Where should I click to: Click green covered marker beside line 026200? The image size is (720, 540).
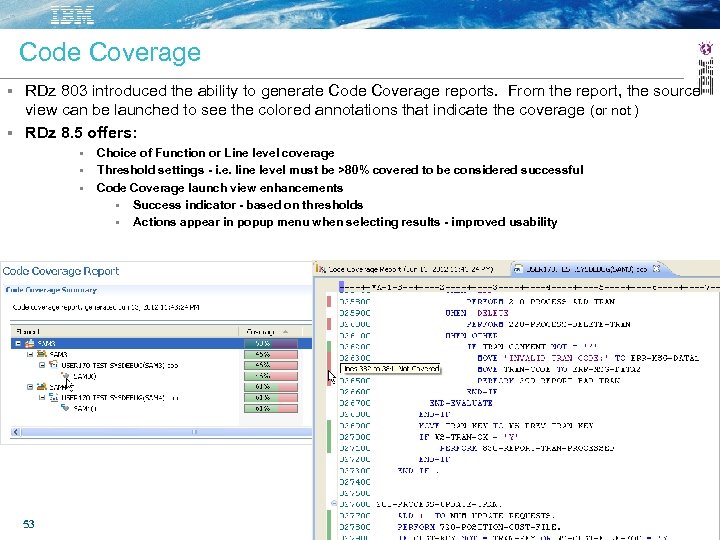point(329,347)
